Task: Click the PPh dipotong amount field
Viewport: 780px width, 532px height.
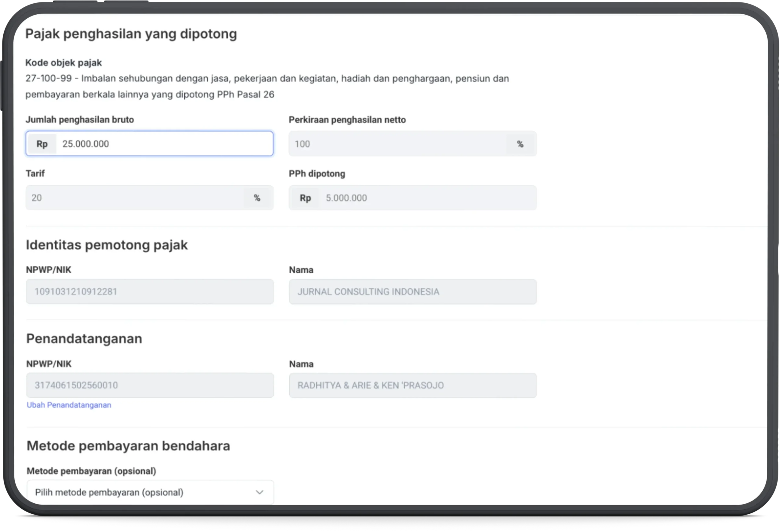Action: click(426, 198)
